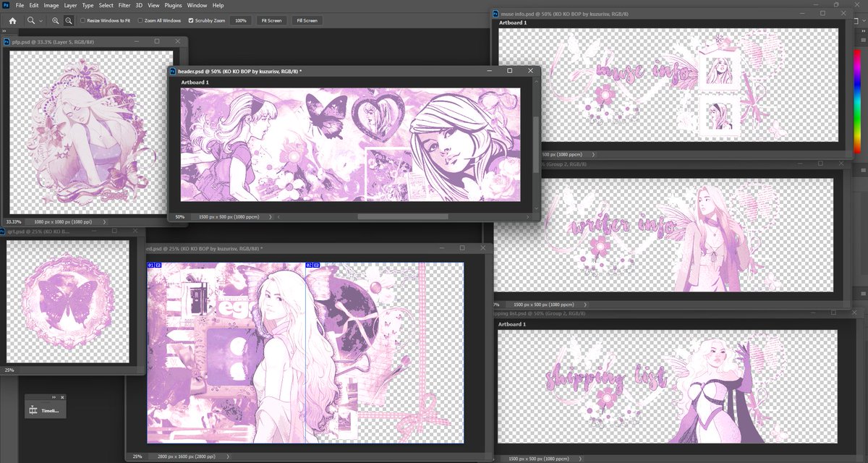Viewport: 868px width, 463px height.
Task: Open the Layer menu
Action: pos(70,5)
